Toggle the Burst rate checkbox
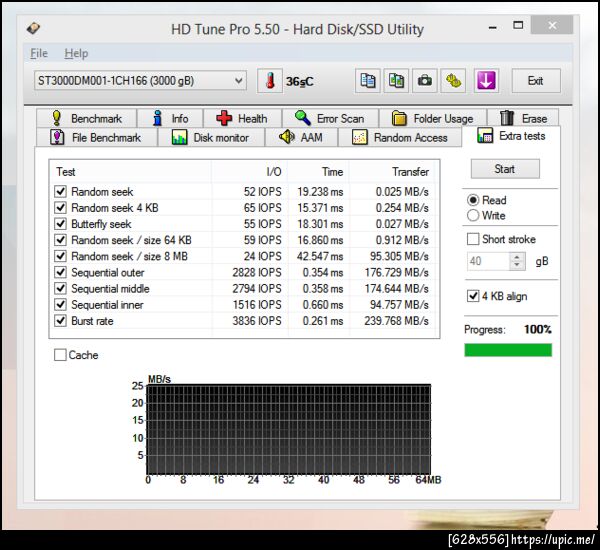 tap(60, 321)
